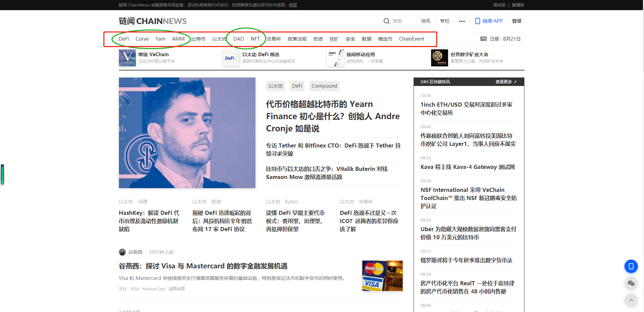Open the 专栏 top link
This screenshot has width=644, height=312.
[445, 21]
